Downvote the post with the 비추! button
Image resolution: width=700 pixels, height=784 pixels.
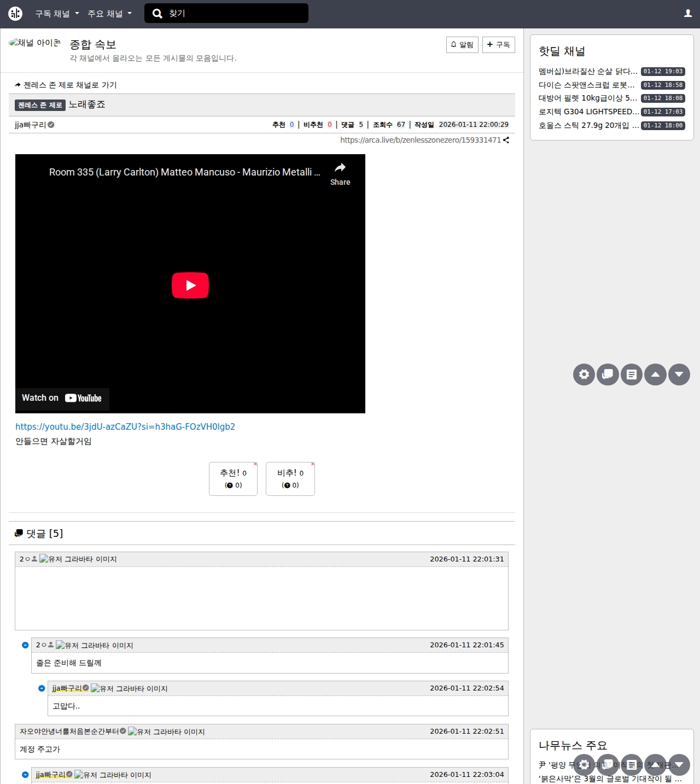click(x=290, y=479)
